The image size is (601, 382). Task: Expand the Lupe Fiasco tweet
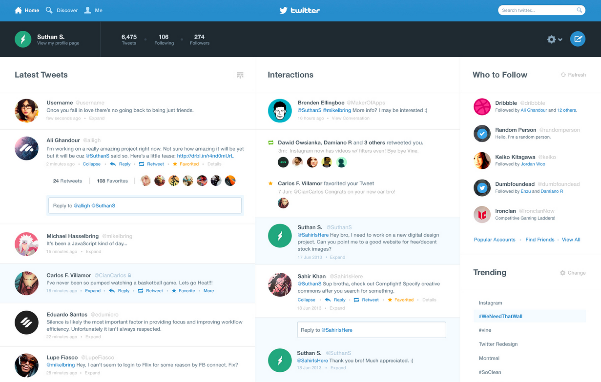tap(92, 373)
